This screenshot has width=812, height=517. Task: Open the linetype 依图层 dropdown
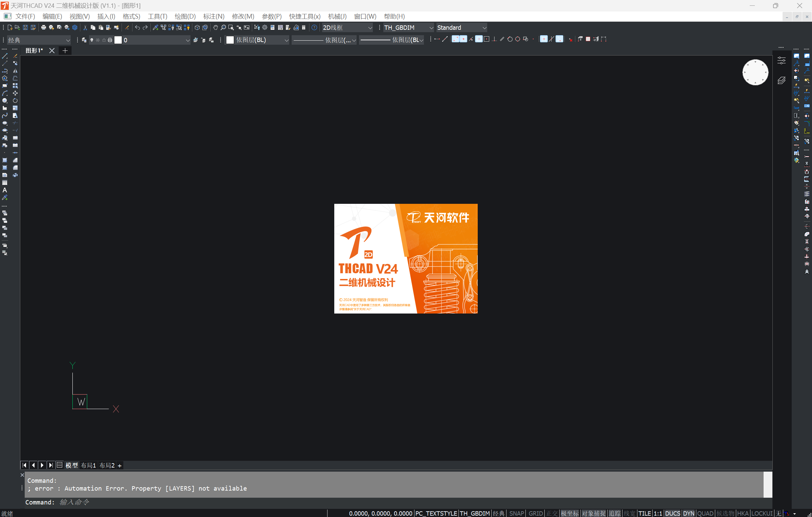click(324, 40)
